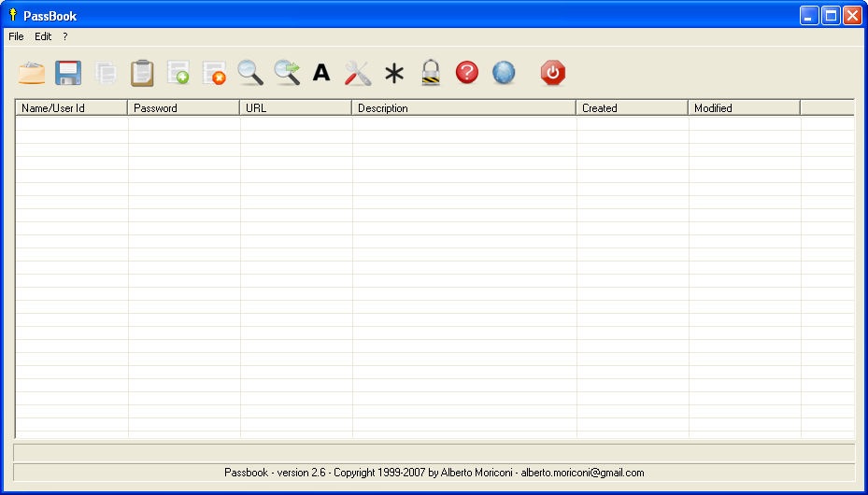This screenshot has width=868, height=495.
Task: Open the Edit menu
Action: click(43, 36)
